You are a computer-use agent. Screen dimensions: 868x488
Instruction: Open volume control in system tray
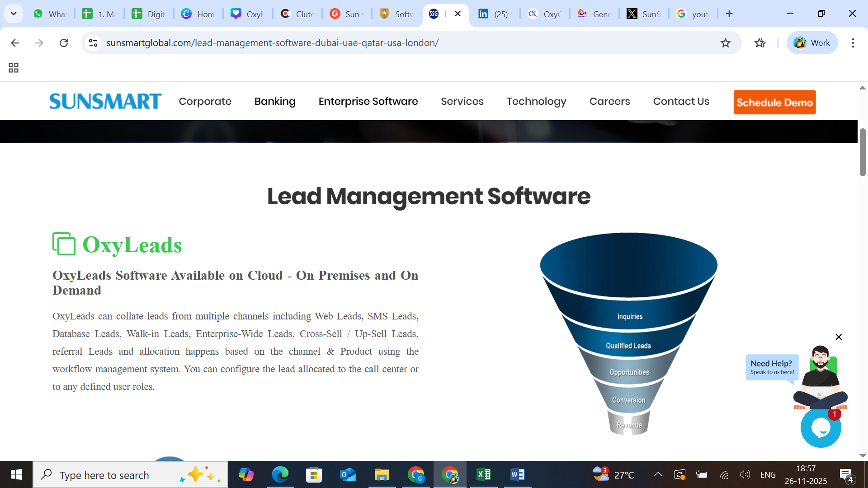pyautogui.click(x=745, y=474)
